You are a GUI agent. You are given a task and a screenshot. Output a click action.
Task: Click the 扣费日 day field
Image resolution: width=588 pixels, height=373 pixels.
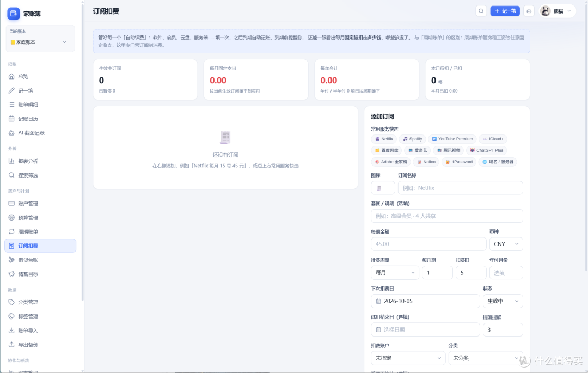470,272
